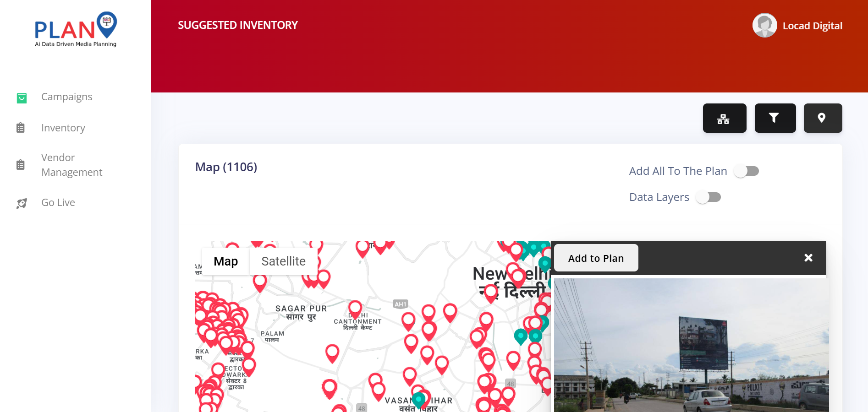Open the Inventory menu item
The image size is (868, 412).
63,128
